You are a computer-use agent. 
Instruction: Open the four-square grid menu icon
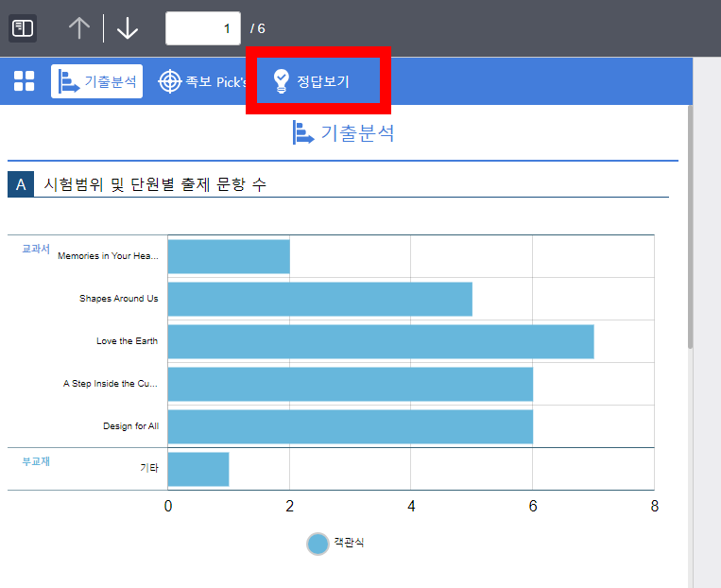tap(24, 81)
